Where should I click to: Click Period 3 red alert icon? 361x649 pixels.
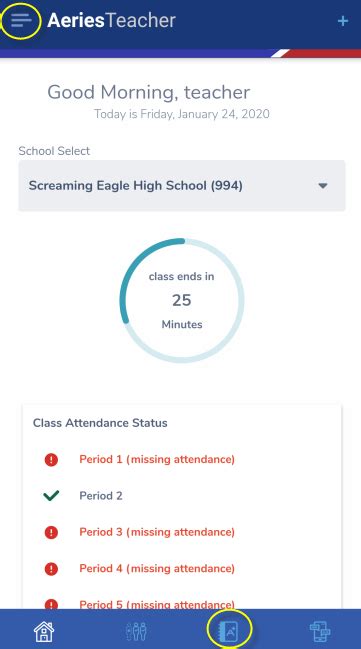51,532
